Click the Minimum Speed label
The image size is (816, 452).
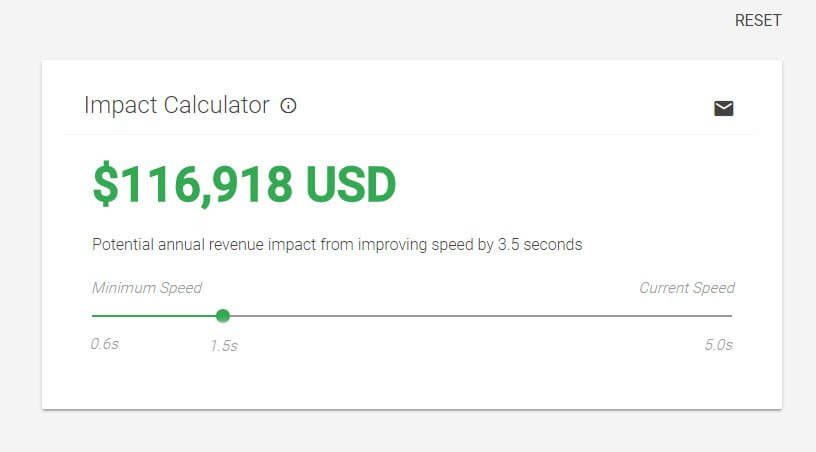click(147, 288)
